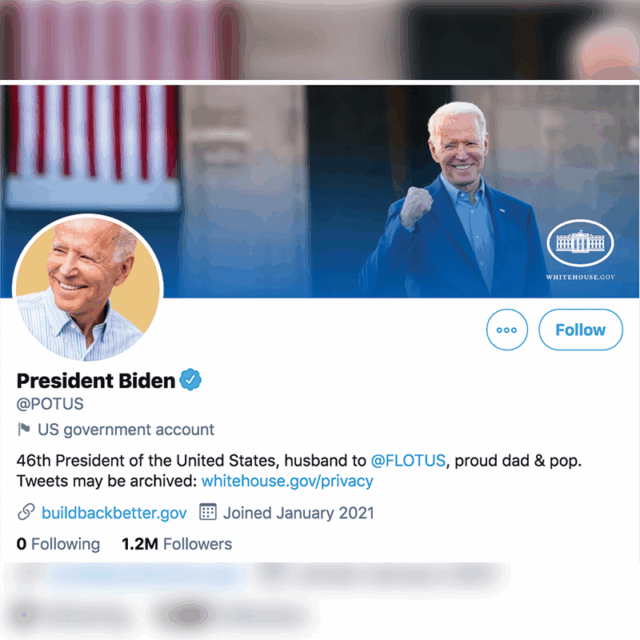View the 1.2M Followers list
This screenshot has height=640, width=640.
tap(176, 544)
